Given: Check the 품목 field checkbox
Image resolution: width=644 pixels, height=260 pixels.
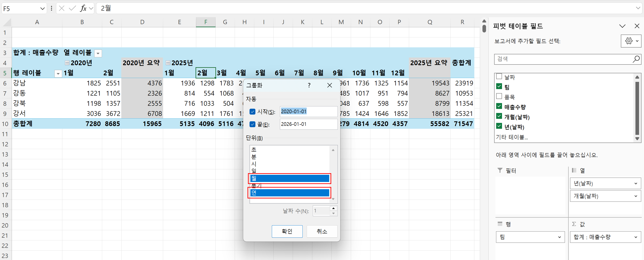Looking at the screenshot, I should [x=499, y=96].
